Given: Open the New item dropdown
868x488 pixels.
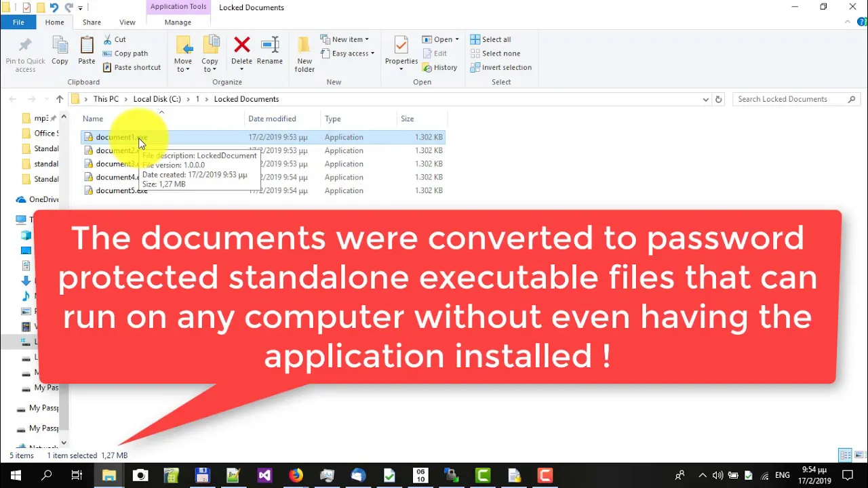Looking at the screenshot, I should coord(344,39).
